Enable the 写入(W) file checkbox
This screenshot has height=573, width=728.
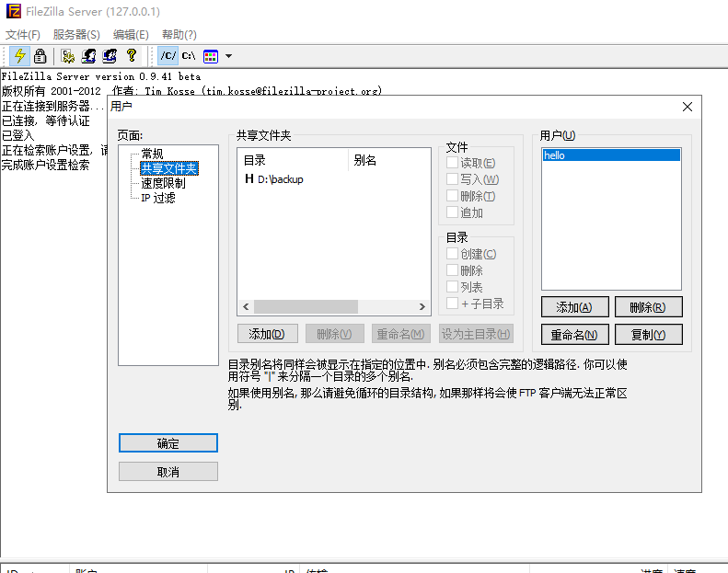point(452,179)
